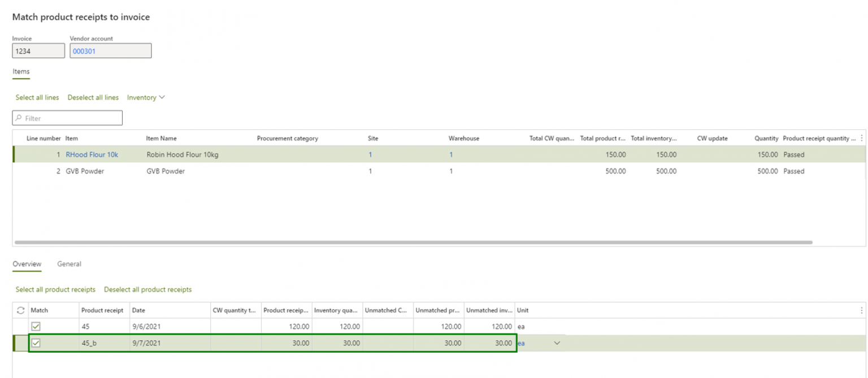
Task: Select the Overview tab
Action: coord(27,264)
